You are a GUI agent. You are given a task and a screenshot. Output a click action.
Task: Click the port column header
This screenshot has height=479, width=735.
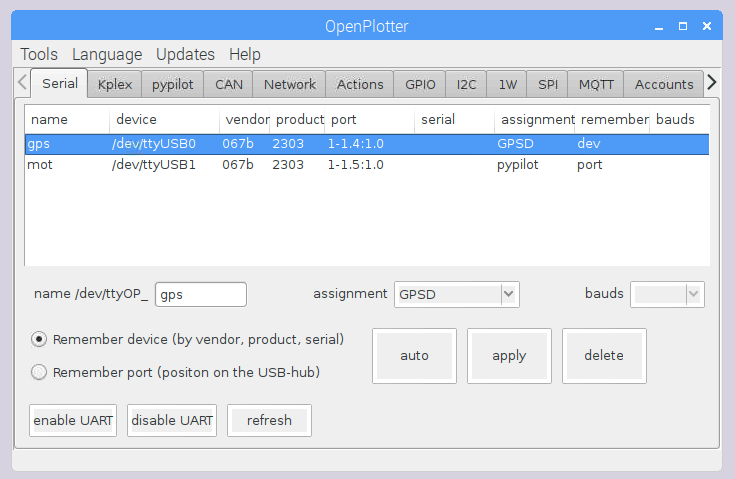(x=370, y=120)
